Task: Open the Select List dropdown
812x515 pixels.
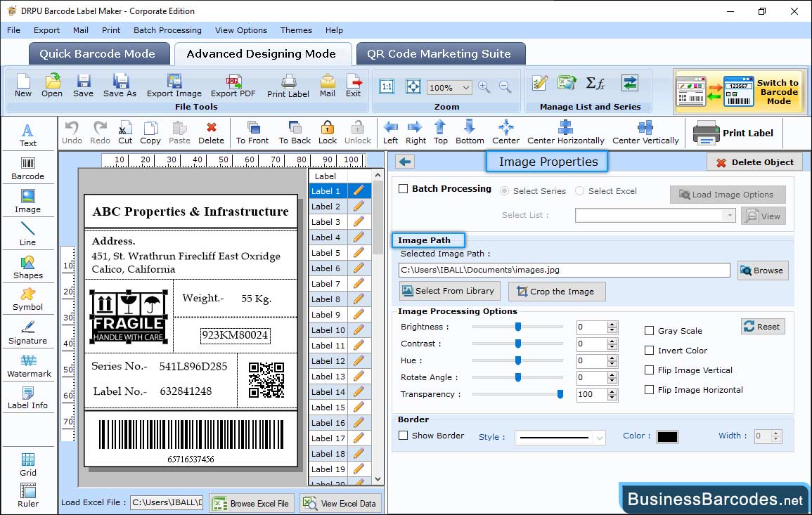Action: [x=730, y=215]
